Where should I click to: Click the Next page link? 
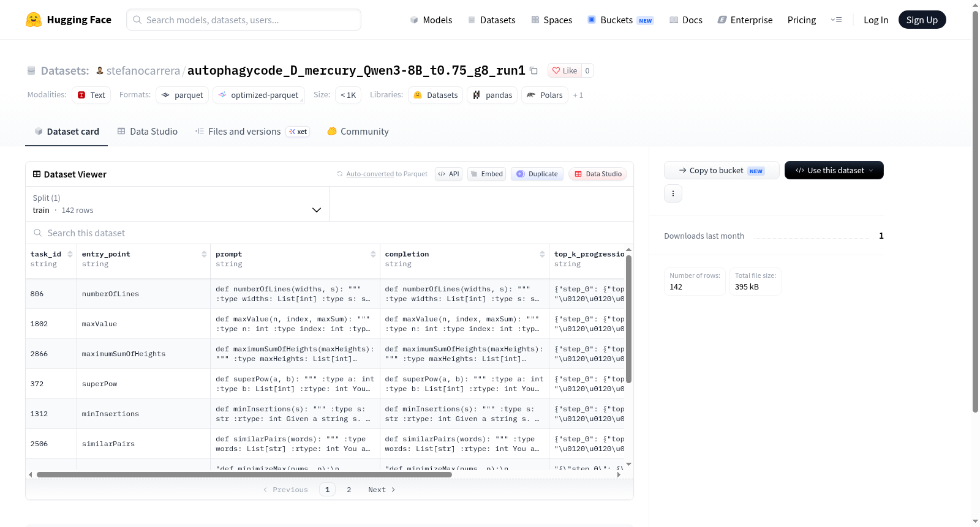pos(382,490)
